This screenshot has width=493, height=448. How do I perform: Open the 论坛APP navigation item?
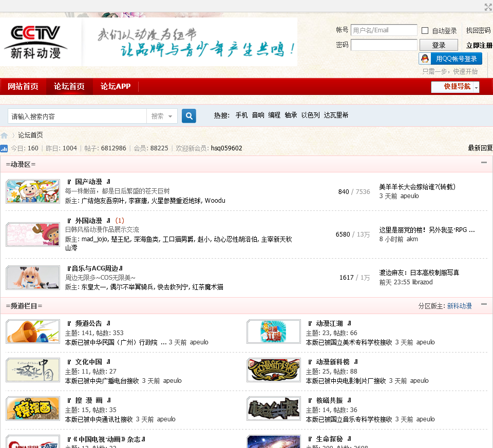tap(116, 86)
